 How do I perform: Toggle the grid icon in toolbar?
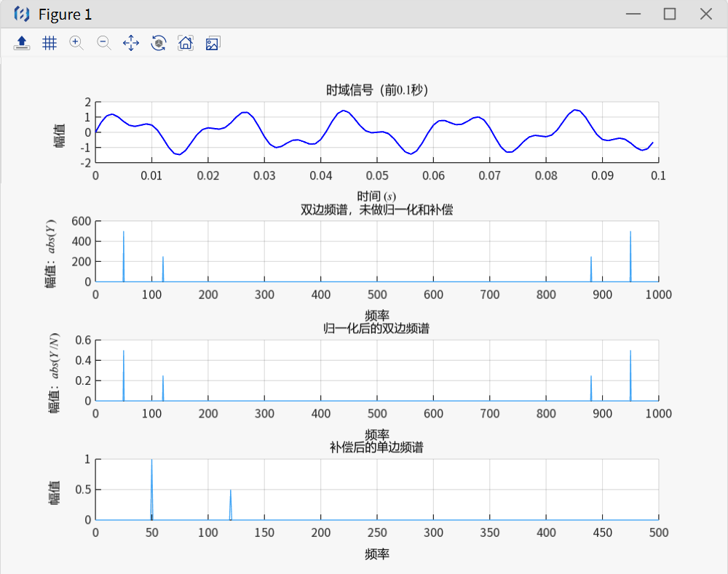pos(50,43)
